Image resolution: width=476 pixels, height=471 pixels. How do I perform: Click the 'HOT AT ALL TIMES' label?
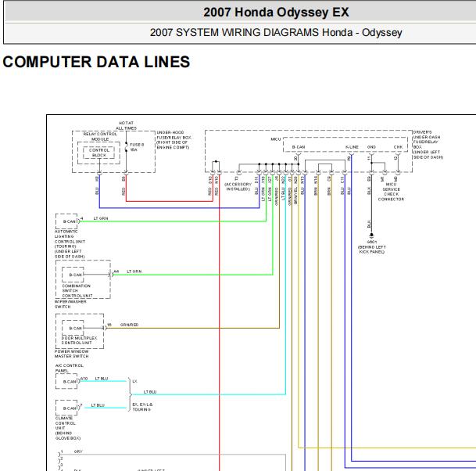pos(127,125)
